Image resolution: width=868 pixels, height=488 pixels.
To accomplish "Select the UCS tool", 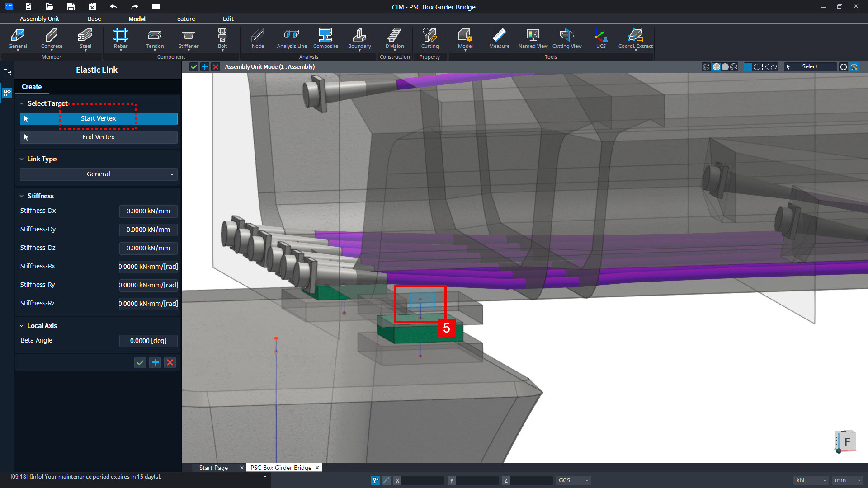I will [601, 39].
